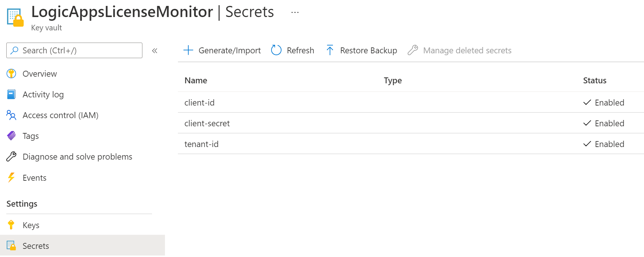
Task: Click the yellow Keys icon
Action: point(11,225)
